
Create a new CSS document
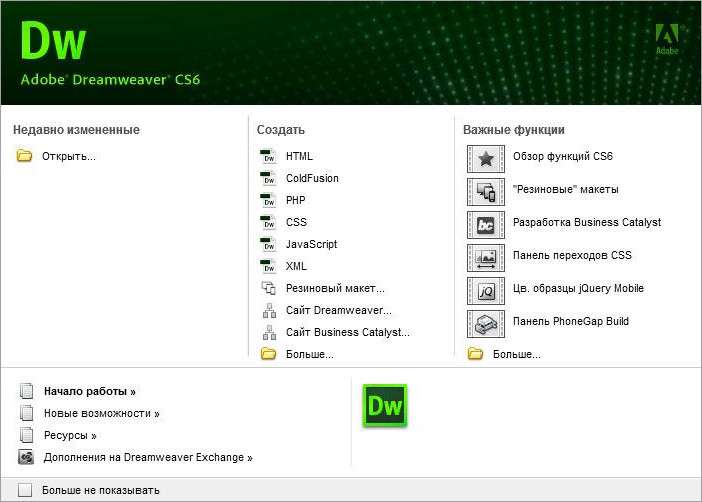(x=296, y=222)
